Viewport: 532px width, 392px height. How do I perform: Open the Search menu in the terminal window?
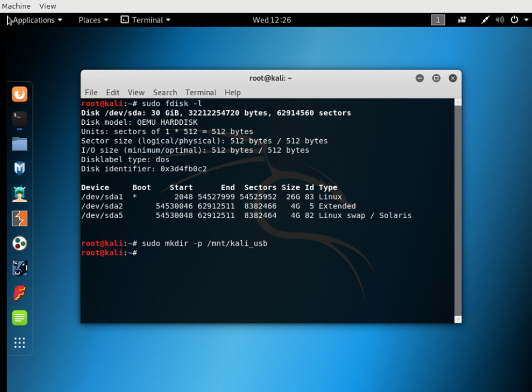pos(165,92)
